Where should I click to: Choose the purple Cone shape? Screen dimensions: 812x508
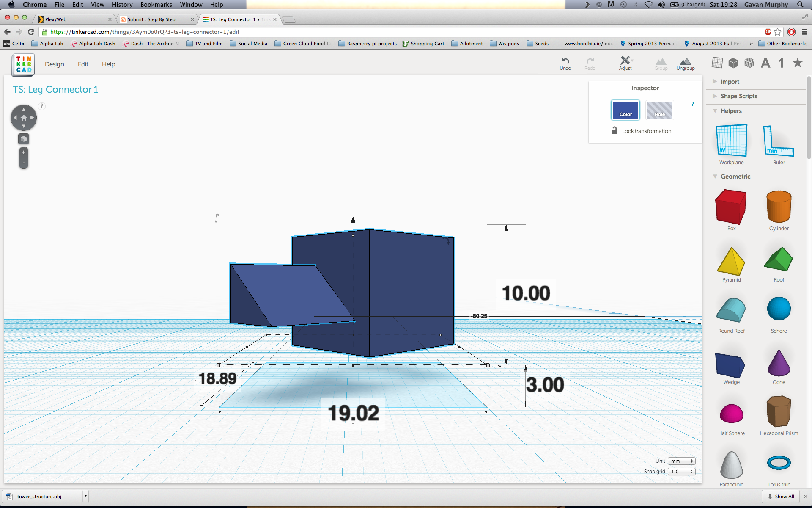779,366
